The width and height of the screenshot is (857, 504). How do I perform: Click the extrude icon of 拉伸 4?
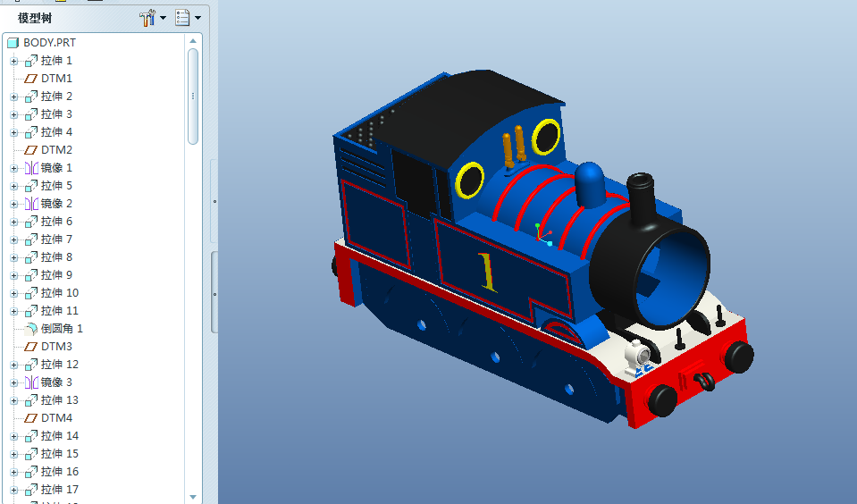point(31,132)
